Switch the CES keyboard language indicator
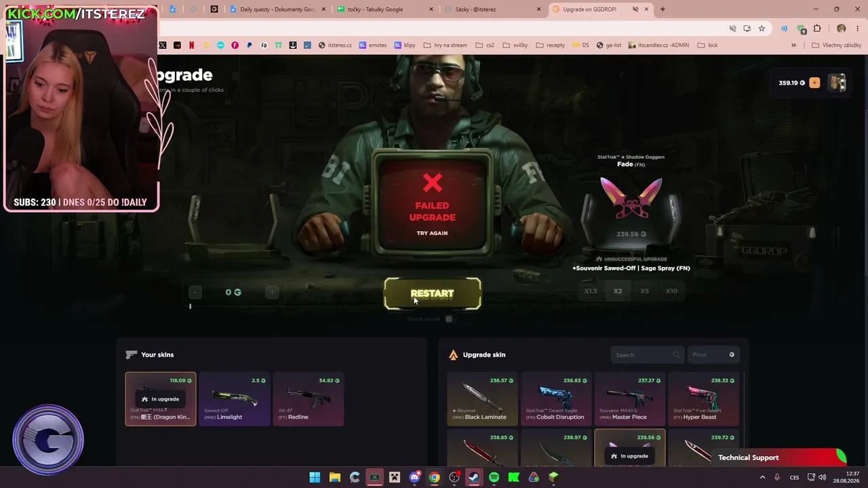This screenshot has width=868, height=488. click(794, 477)
